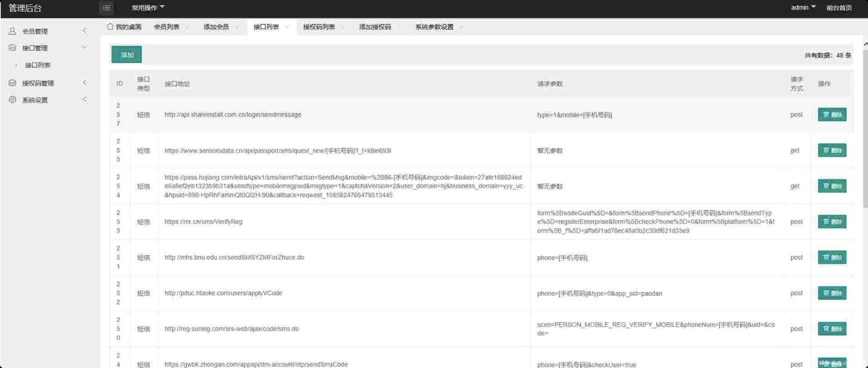Click the sensorsdata.cn quest_new URL cell
The image size is (868, 368).
pos(278,151)
